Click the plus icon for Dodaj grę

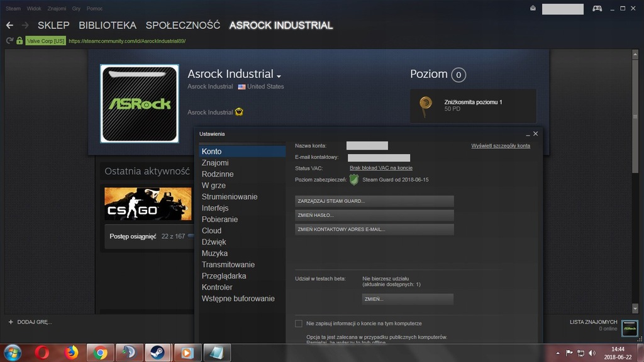coord(11,322)
